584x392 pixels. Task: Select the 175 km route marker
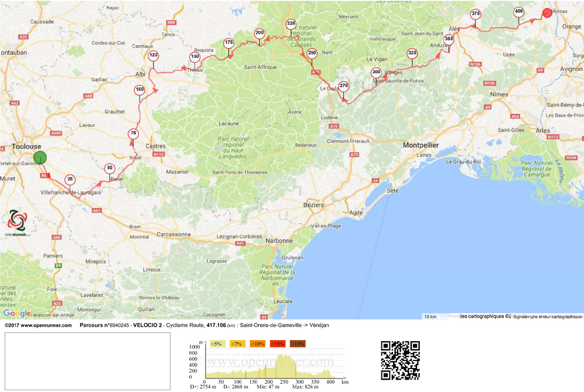229,43
